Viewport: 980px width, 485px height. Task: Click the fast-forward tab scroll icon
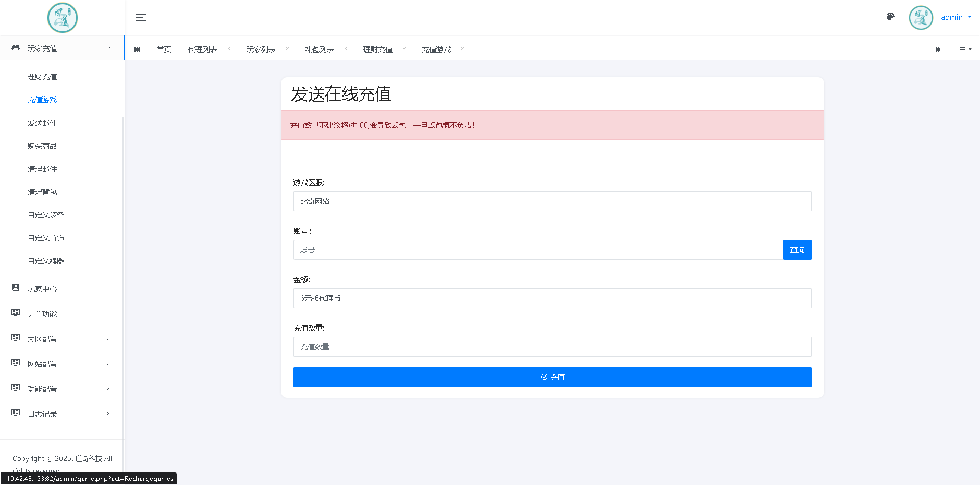point(939,49)
